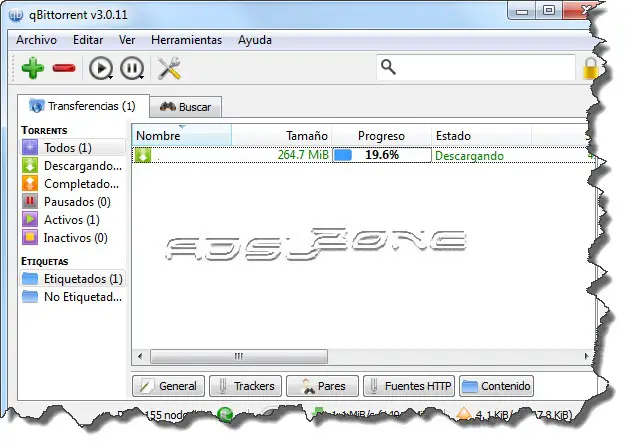Image resolution: width=632 pixels, height=447 pixels.
Task: Pause torrents with the pause icon
Action: pyautogui.click(x=132, y=68)
